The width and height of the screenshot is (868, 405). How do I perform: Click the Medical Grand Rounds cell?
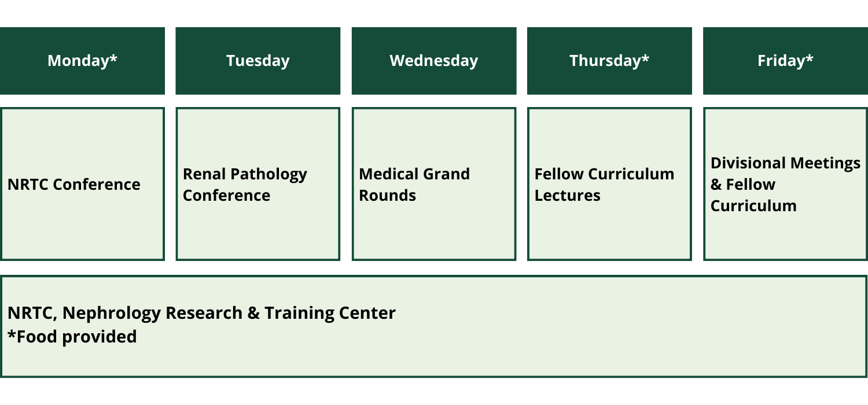(x=434, y=184)
